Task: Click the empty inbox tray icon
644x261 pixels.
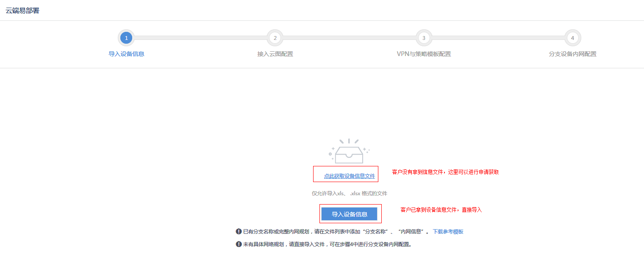Action: pyautogui.click(x=349, y=152)
